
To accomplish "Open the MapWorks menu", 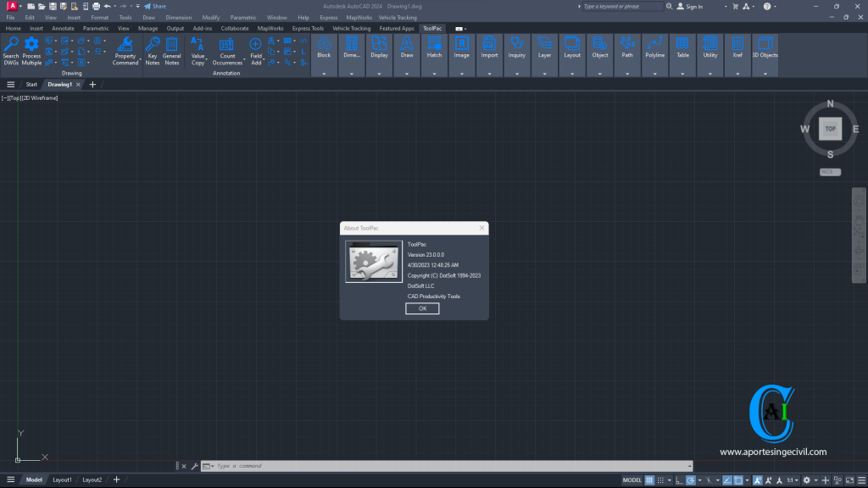I will click(x=358, y=17).
